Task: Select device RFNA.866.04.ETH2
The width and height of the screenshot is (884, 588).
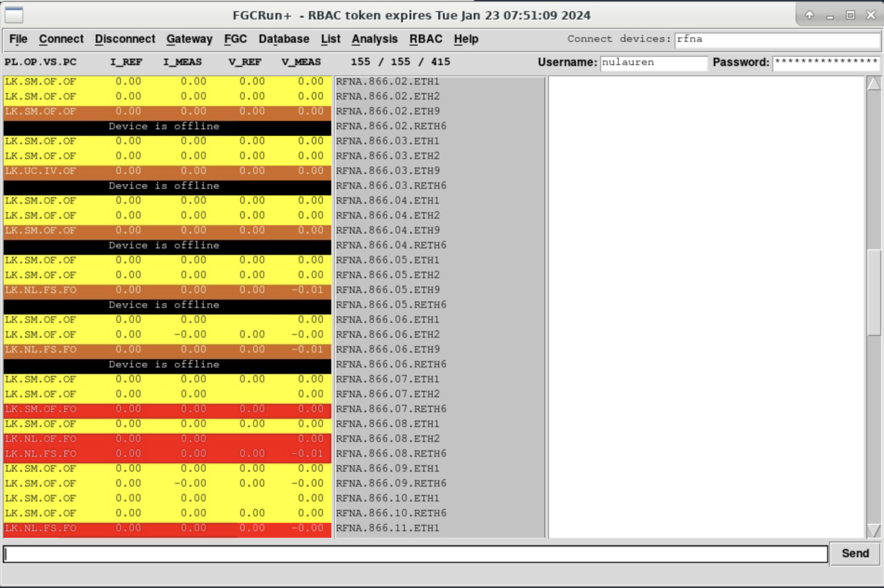Action: point(388,215)
